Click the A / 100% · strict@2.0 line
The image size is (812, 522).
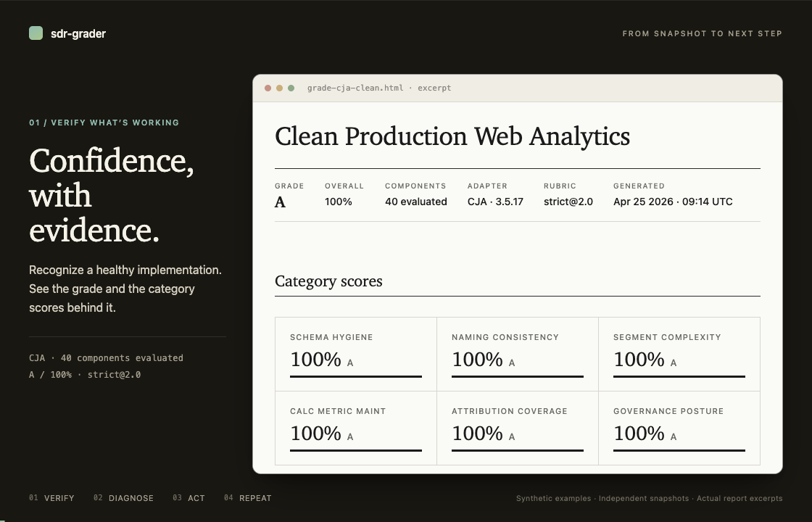click(85, 374)
